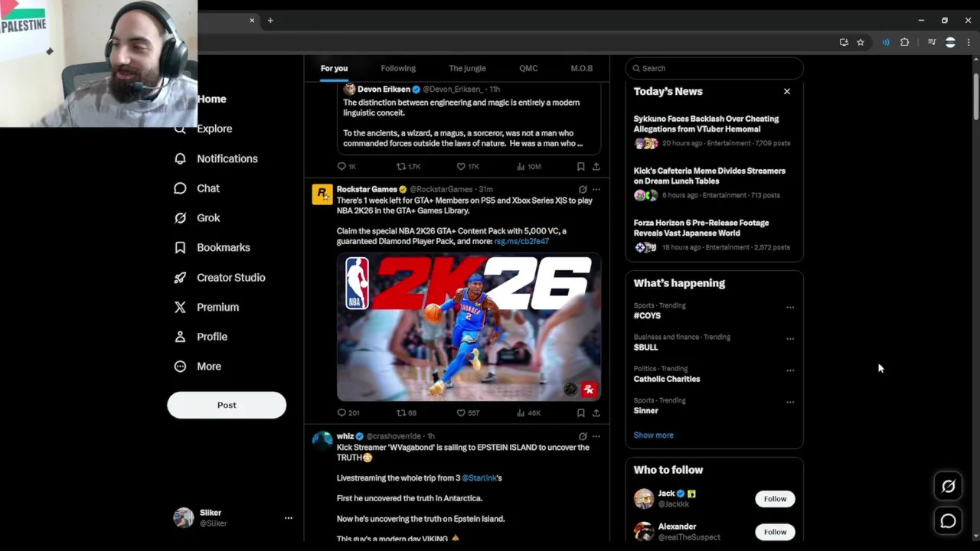The image size is (980, 551).
Task: Click Grok explain icon on Rockstar post
Action: click(583, 189)
